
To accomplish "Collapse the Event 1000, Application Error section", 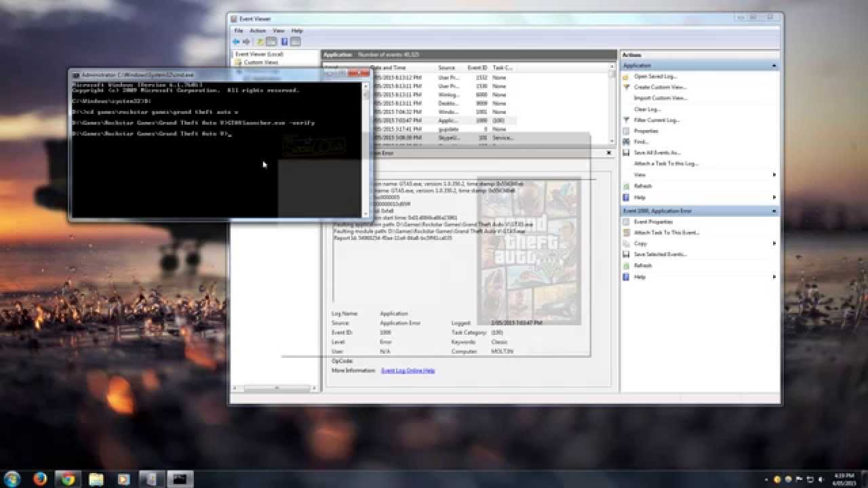I will point(774,211).
